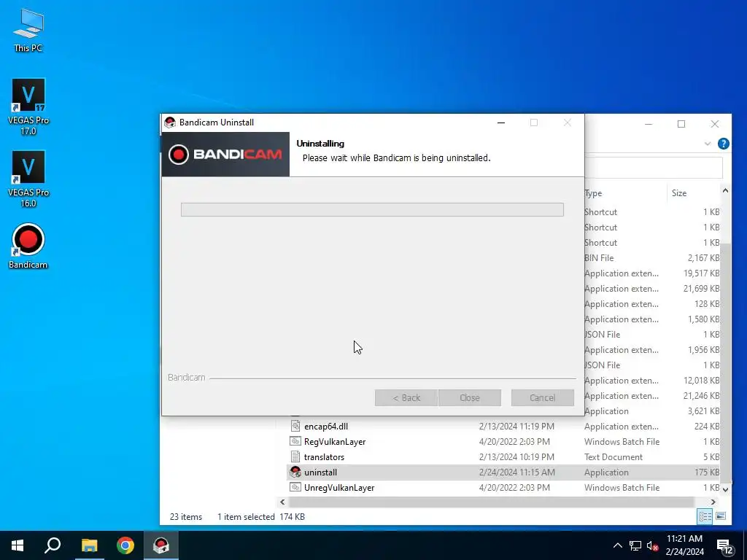Click the 19,517 KB size cell

(x=701, y=273)
